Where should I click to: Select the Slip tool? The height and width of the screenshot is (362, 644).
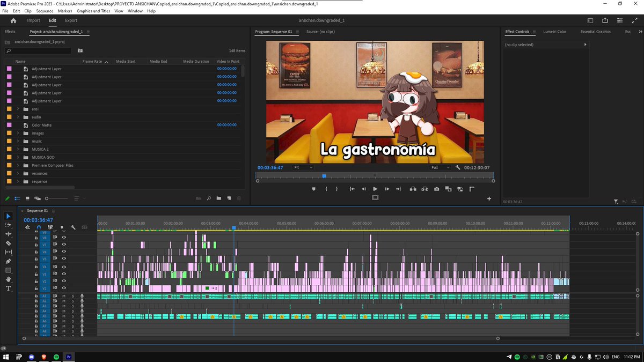point(8,252)
